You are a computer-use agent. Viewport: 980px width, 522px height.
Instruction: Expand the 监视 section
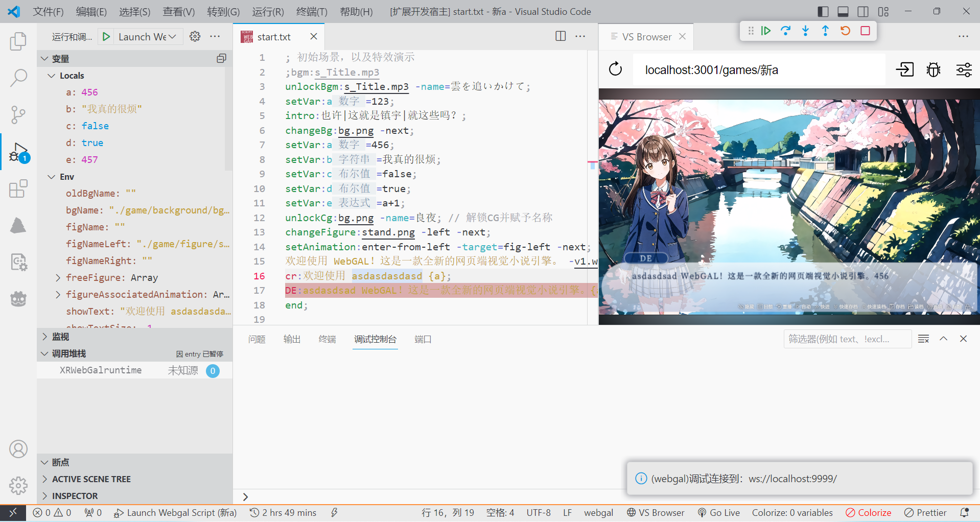click(x=44, y=337)
